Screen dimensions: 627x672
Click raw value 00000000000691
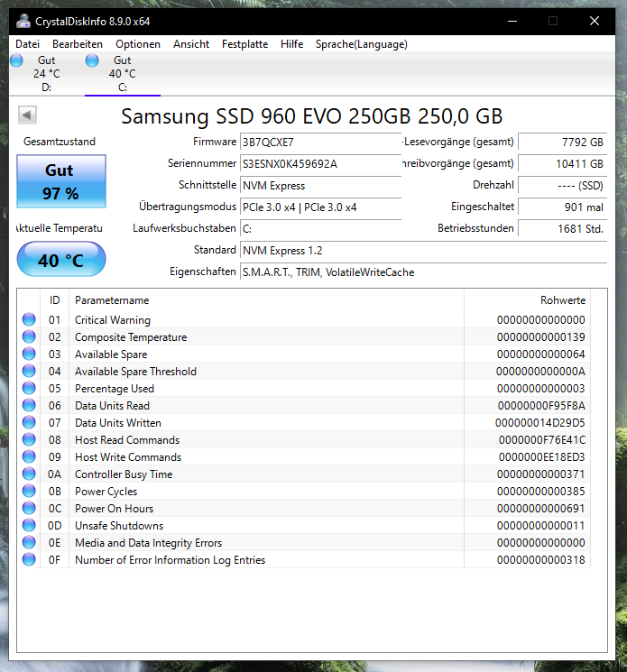[x=541, y=509]
